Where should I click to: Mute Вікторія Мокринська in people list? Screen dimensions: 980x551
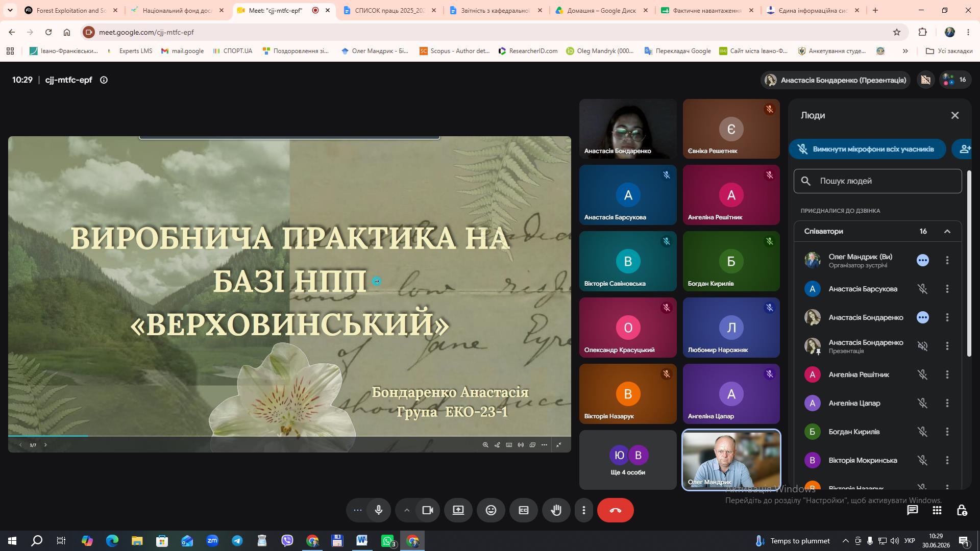922,460
